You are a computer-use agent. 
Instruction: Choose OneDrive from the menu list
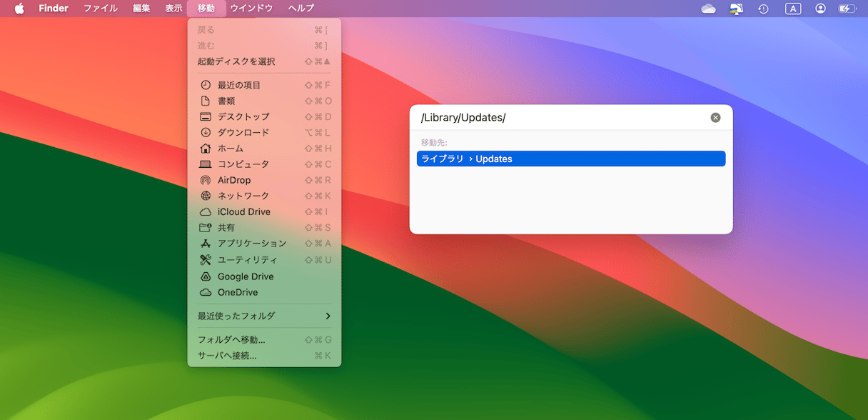tap(237, 292)
